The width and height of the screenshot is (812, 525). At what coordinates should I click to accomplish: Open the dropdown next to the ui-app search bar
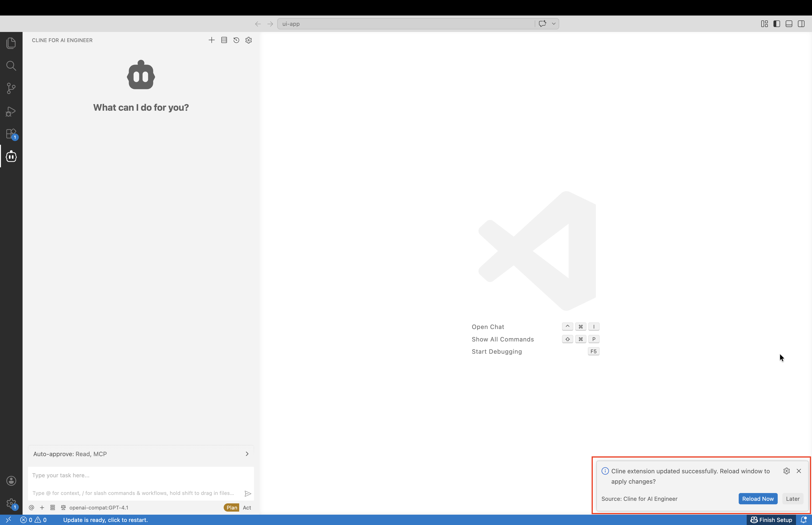554,24
